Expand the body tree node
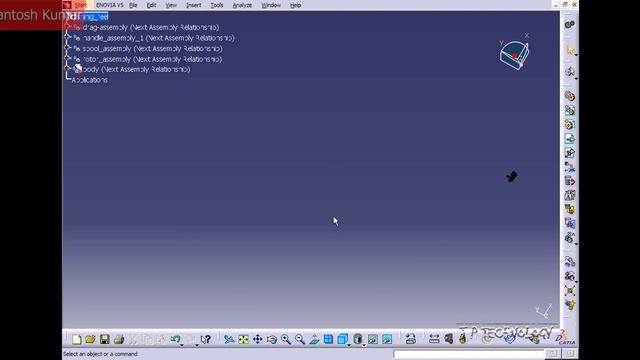 pyautogui.click(x=67, y=68)
